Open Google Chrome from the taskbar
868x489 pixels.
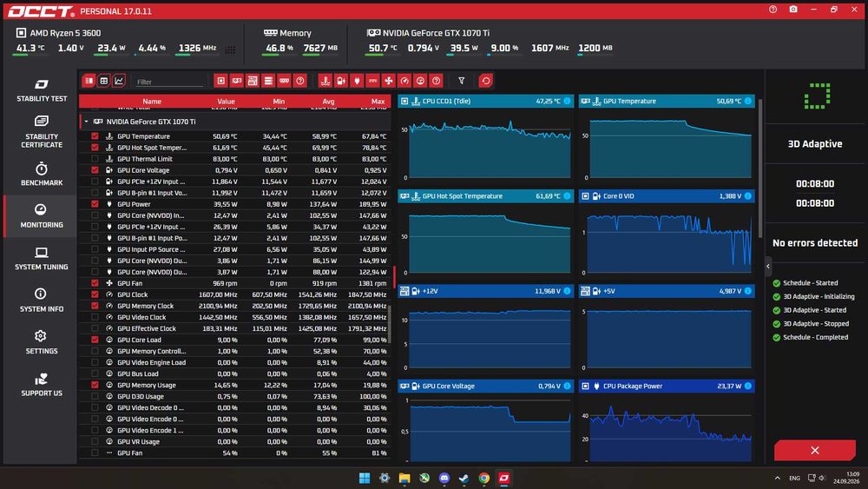(x=483, y=478)
